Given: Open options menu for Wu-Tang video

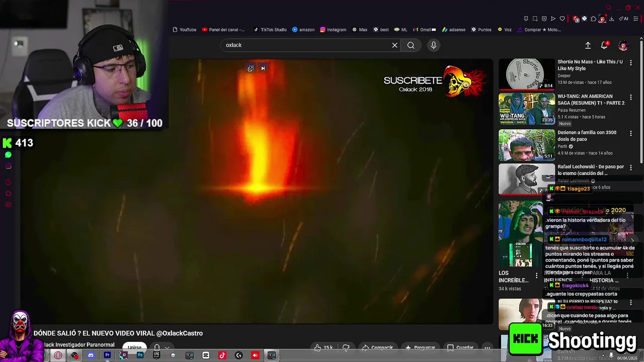Looking at the screenshot, I should (x=631, y=97).
